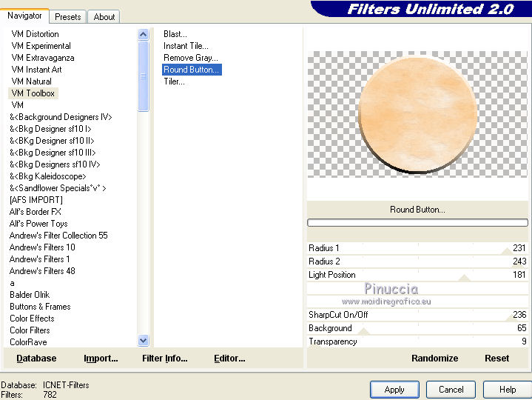Click the Cancel button
532x400 pixels.
click(451, 390)
